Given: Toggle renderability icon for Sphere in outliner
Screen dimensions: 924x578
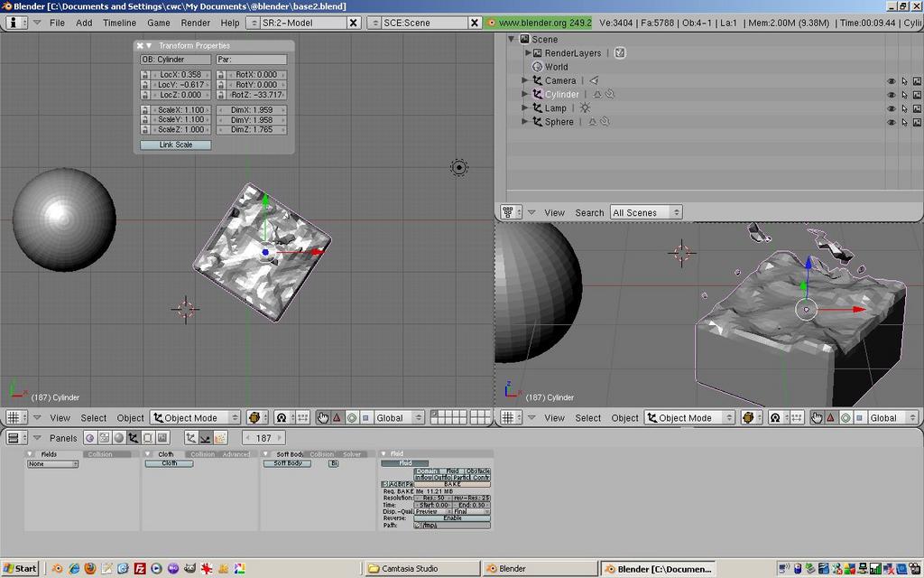Looking at the screenshot, I should pos(917,122).
